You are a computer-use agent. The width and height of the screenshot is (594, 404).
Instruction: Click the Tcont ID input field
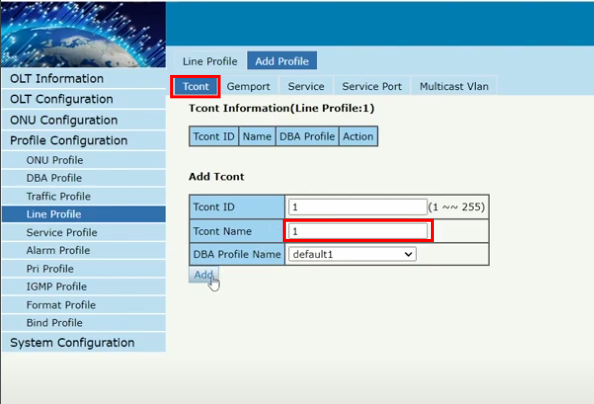358,207
